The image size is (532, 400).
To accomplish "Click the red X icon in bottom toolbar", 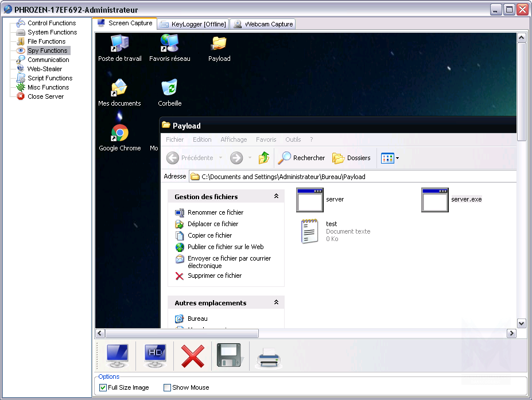I will coord(192,356).
